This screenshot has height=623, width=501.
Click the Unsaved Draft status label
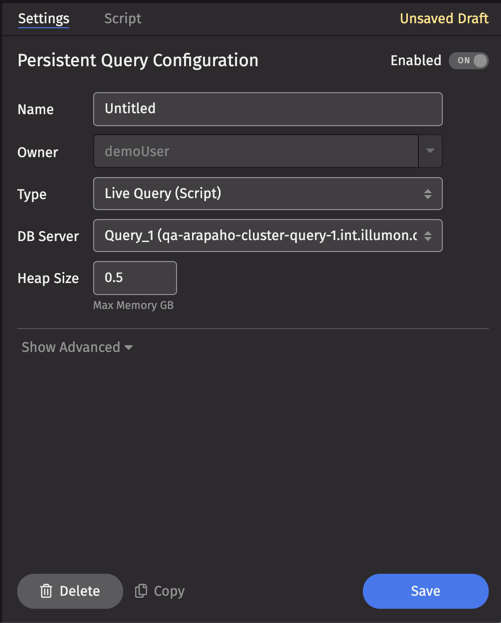[x=444, y=19]
